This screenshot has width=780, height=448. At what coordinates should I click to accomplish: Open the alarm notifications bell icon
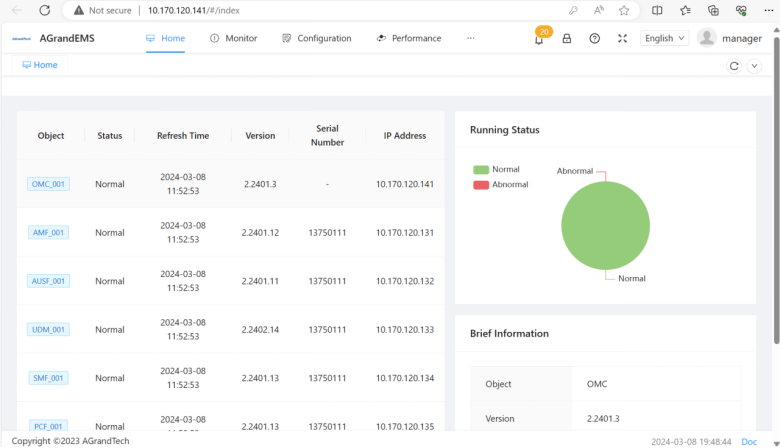pos(539,39)
